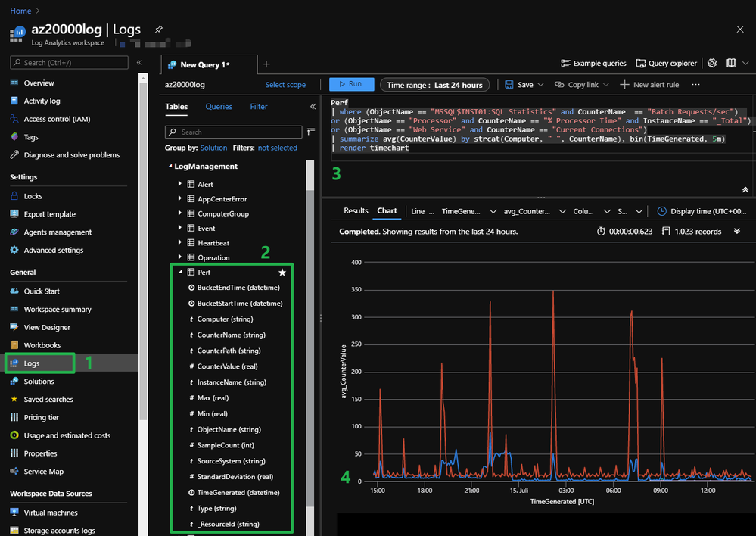Open Example queries

coord(593,63)
